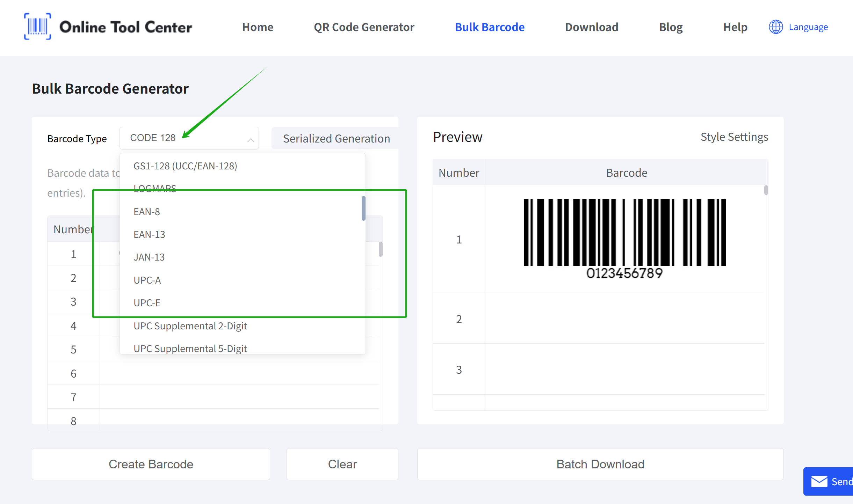Select EAN-13 from the barcode type list
Viewport: 853px width, 504px height.
(x=149, y=234)
